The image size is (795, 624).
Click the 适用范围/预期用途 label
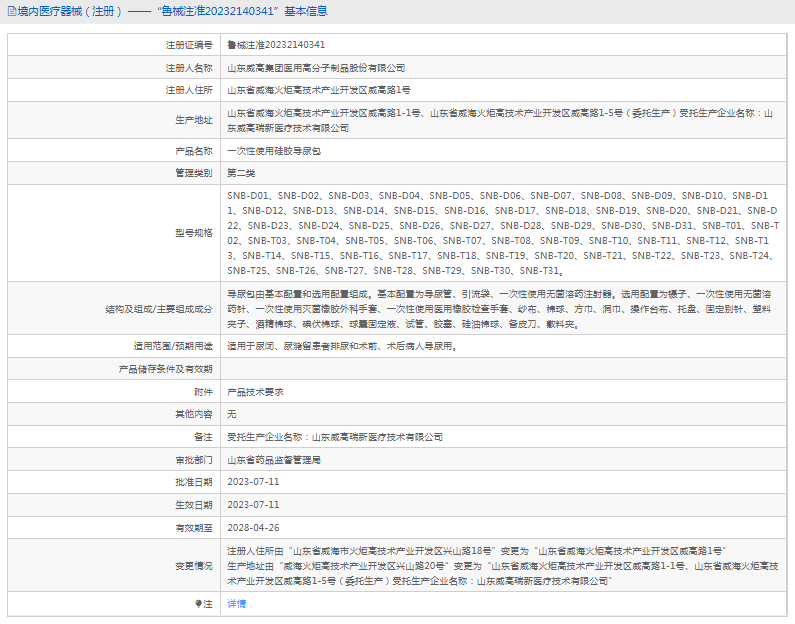173,346
